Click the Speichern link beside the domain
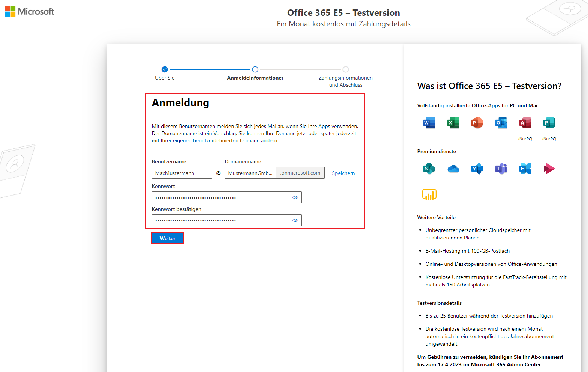Screen dimensions: 588x372 pos(343,173)
